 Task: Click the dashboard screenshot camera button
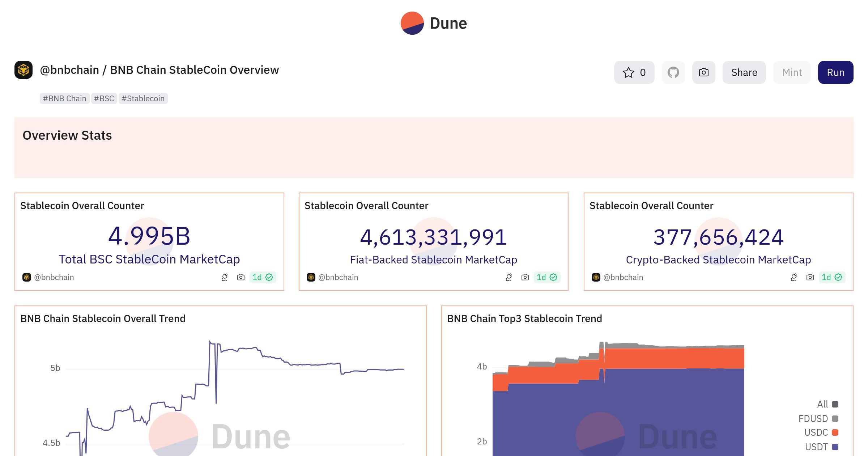point(703,72)
